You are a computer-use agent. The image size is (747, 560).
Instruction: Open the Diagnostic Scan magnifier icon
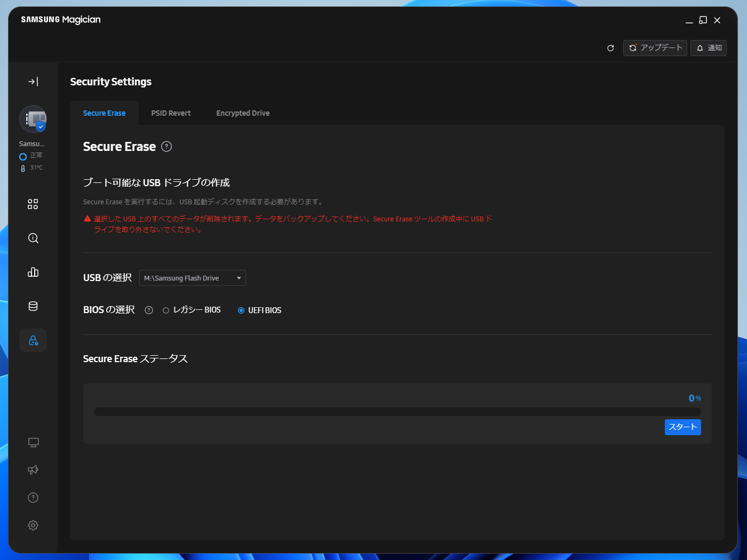(33, 238)
